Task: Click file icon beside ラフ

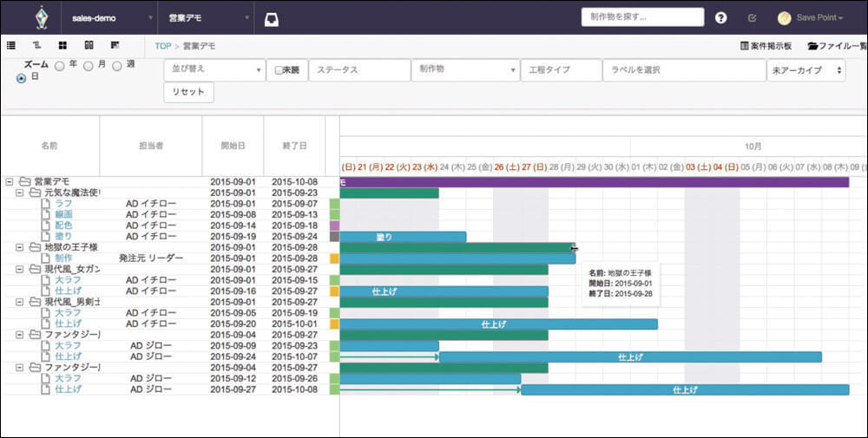Action: (x=47, y=204)
